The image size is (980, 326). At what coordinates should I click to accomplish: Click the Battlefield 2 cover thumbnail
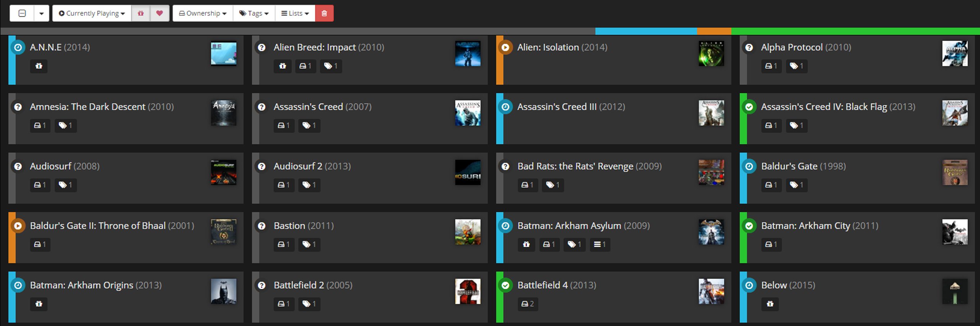[x=468, y=292]
